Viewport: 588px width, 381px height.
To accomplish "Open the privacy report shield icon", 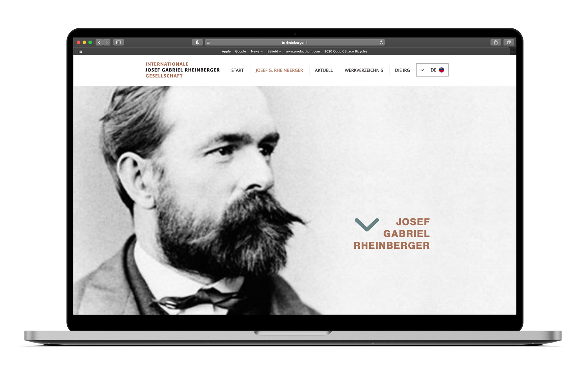I will click(x=197, y=42).
